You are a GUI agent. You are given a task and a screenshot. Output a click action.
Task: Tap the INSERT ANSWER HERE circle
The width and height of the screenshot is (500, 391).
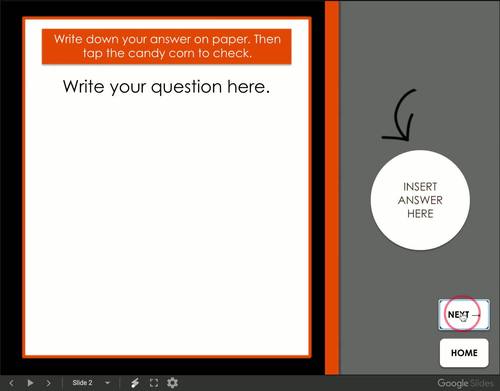(420, 200)
